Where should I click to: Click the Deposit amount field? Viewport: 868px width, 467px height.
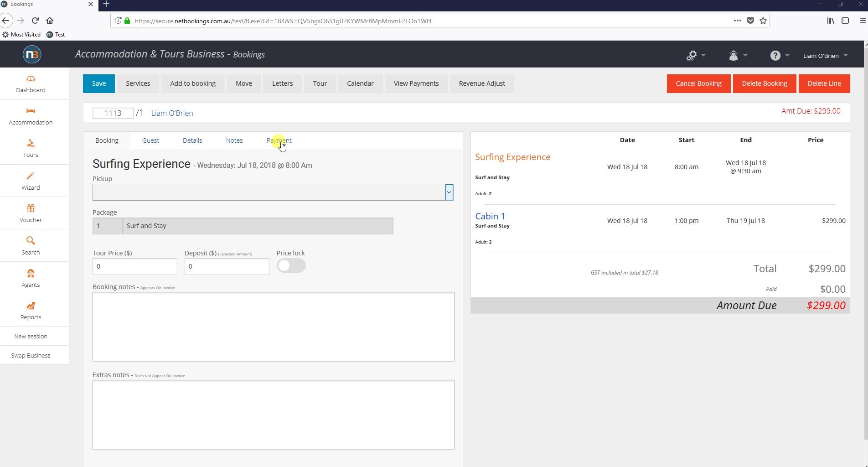click(x=227, y=266)
